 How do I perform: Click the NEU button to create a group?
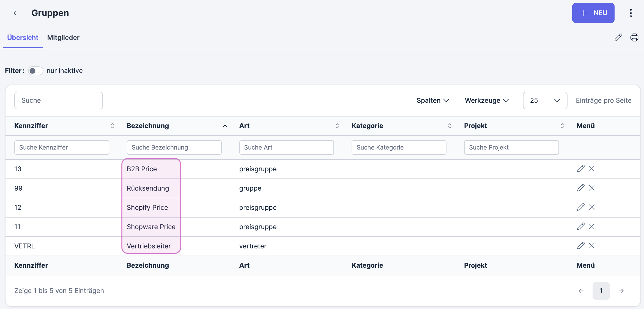click(593, 13)
